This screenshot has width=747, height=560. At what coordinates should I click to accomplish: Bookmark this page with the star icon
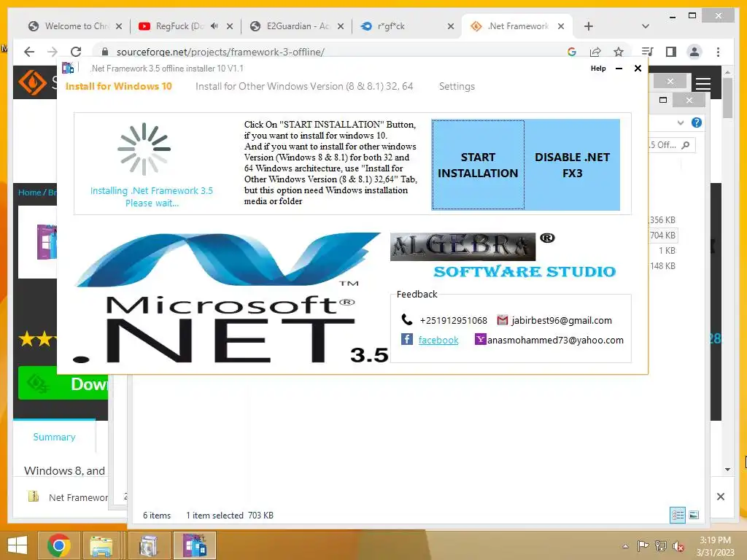click(619, 52)
